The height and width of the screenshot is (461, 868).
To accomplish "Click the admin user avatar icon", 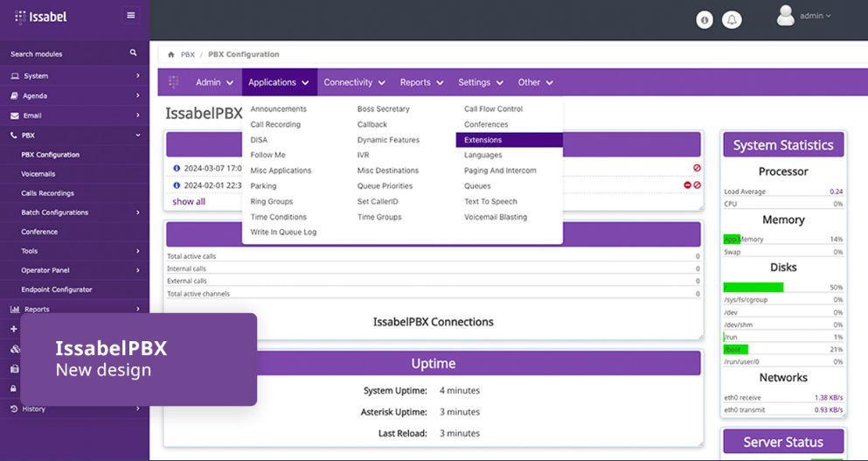I will pyautogui.click(x=786, y=16).
